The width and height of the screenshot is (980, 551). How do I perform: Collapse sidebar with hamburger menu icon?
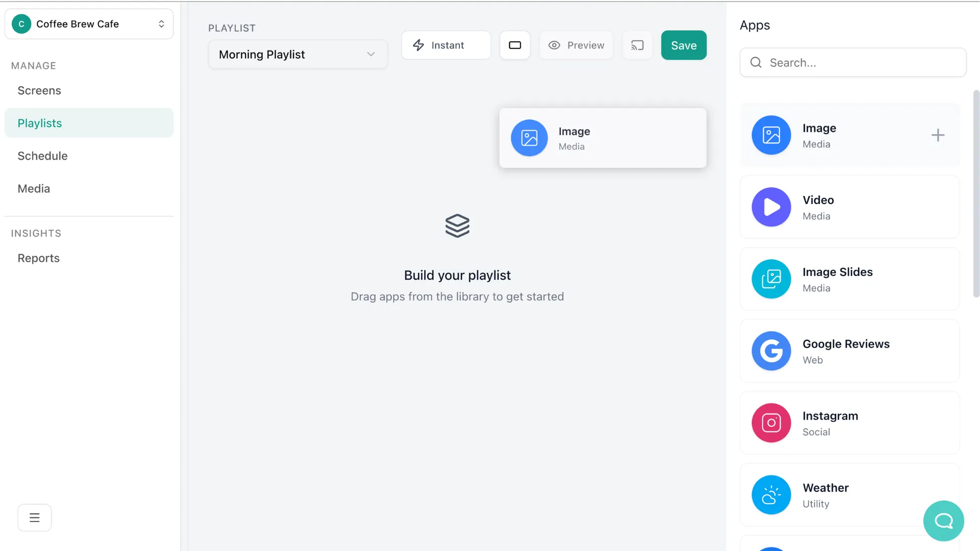point(35,518)
